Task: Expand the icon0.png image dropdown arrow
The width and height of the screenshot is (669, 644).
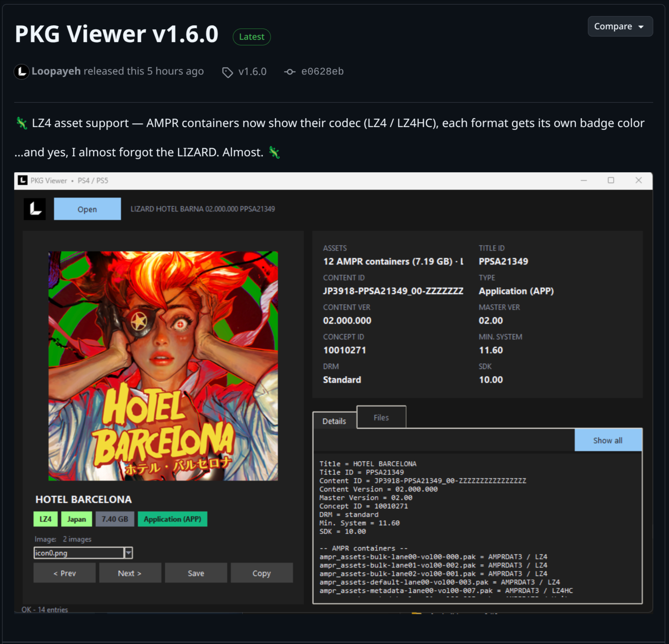Action: coord(129,553)
